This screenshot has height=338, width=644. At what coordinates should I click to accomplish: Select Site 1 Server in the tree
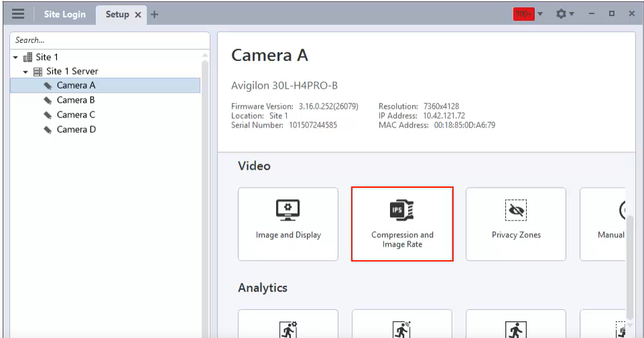tap(72, 72)
